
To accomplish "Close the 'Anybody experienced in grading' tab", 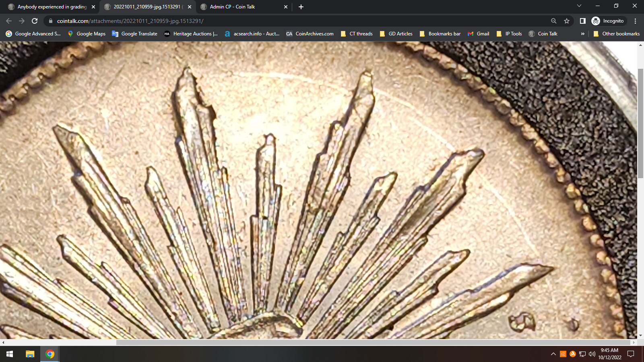I will [x=93, y=7].
